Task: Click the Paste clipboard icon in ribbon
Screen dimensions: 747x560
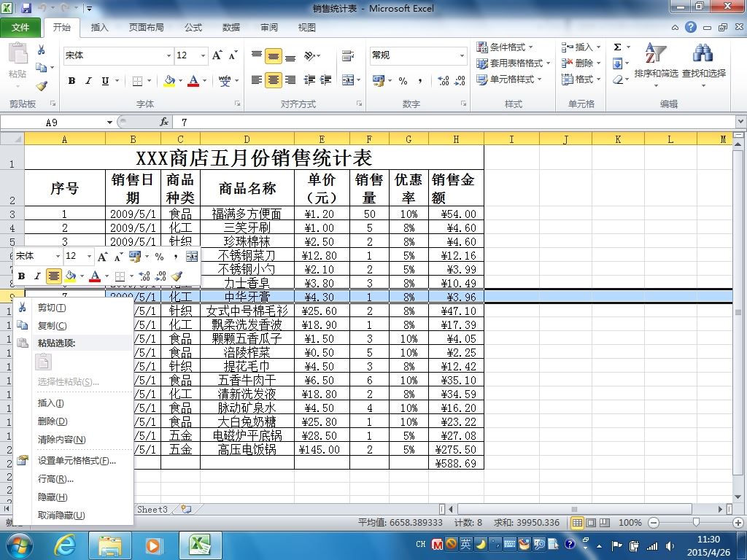Action: coord(18,53)
